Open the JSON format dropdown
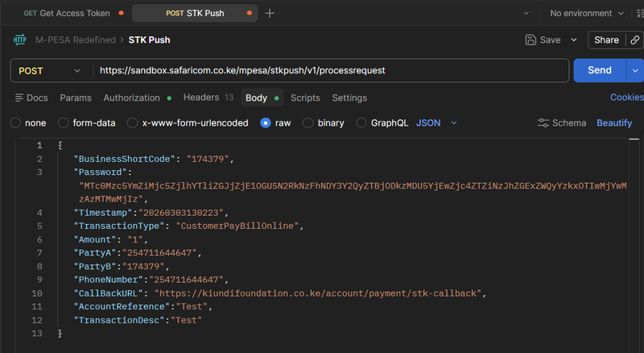 436,123
